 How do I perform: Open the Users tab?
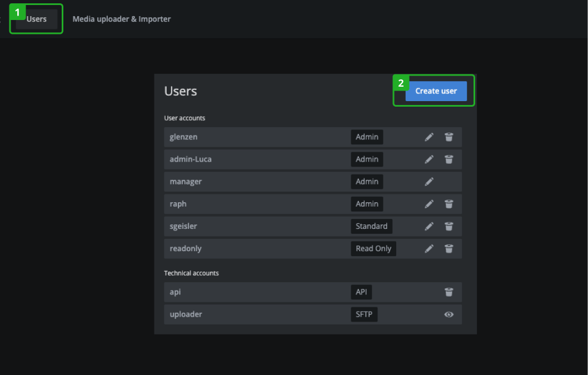tap(36, 19)
